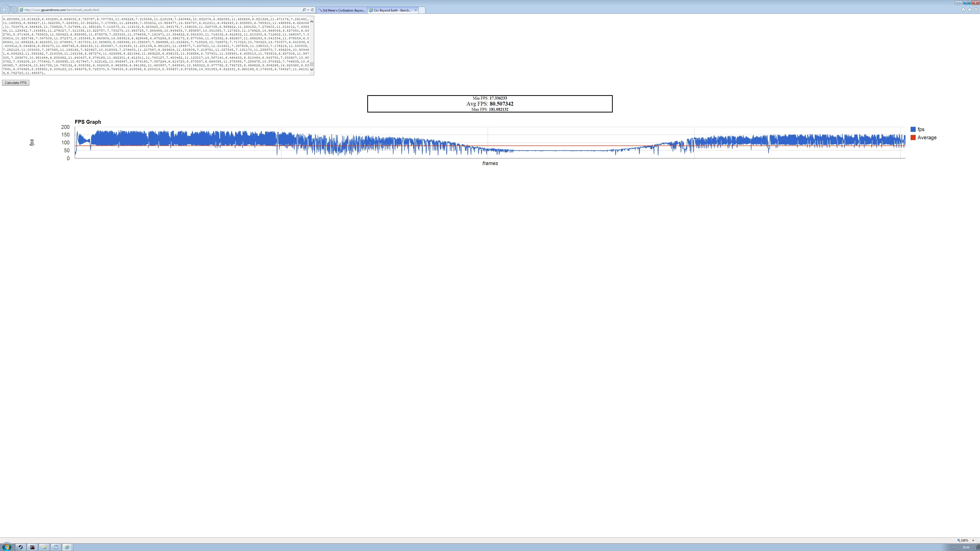980x551 pixels.
Task: Minimize the Internet Explorer window
Action: [x=958, y=3]
